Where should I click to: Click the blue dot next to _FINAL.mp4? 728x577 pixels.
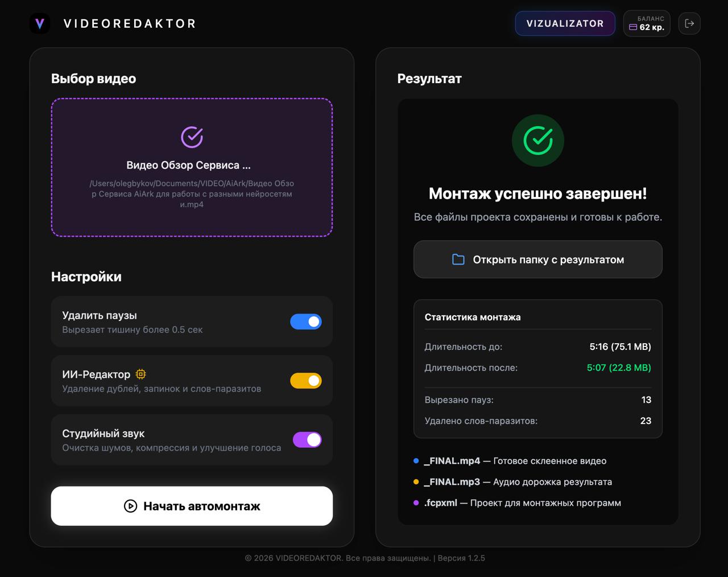416,461
